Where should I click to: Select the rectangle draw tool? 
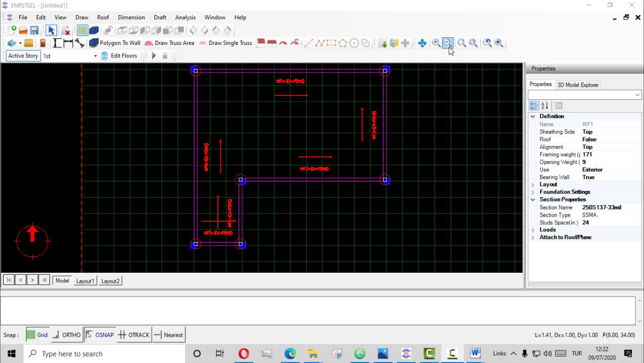(x=331, y=43)
